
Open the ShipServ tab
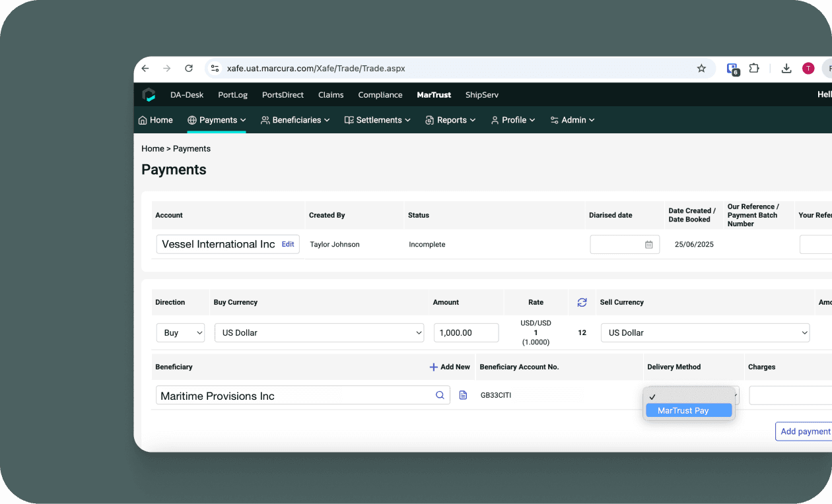(x=482, y=95)
